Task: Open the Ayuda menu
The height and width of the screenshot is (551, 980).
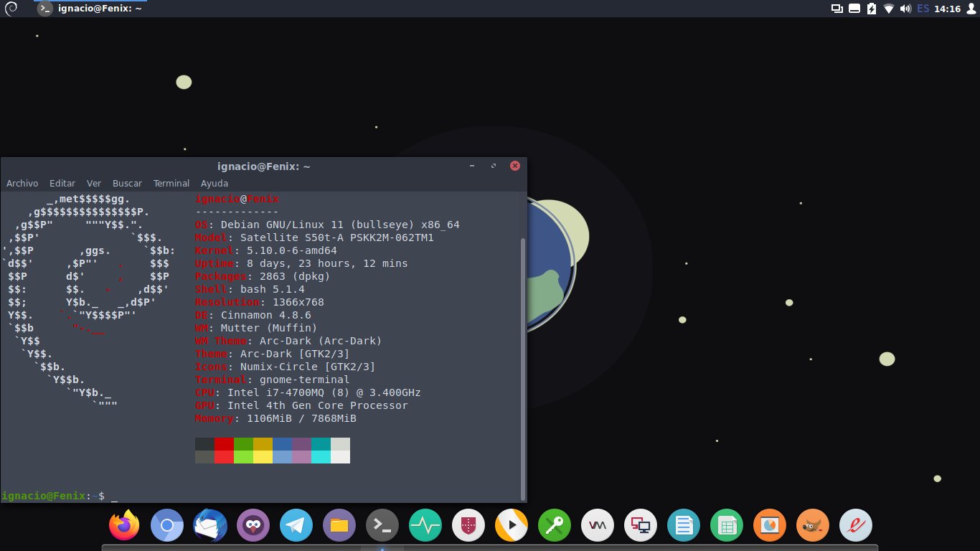Action: [215, 184]
